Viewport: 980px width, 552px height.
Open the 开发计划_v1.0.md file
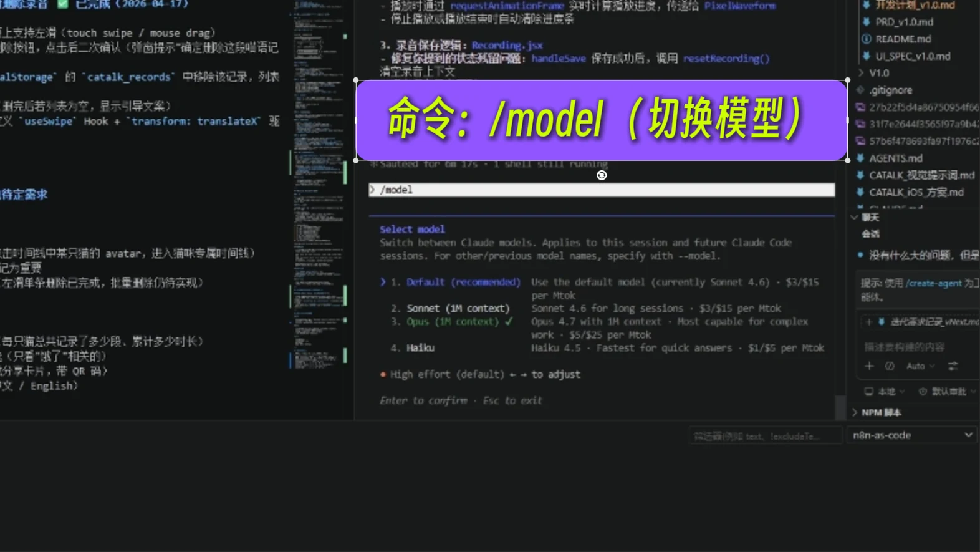[915, 5]
